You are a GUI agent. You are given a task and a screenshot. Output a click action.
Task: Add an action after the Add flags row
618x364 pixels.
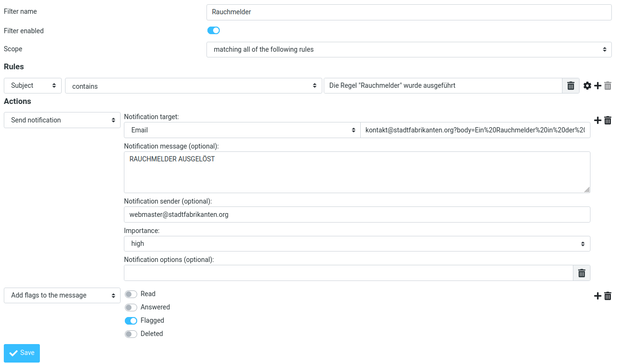598,296
